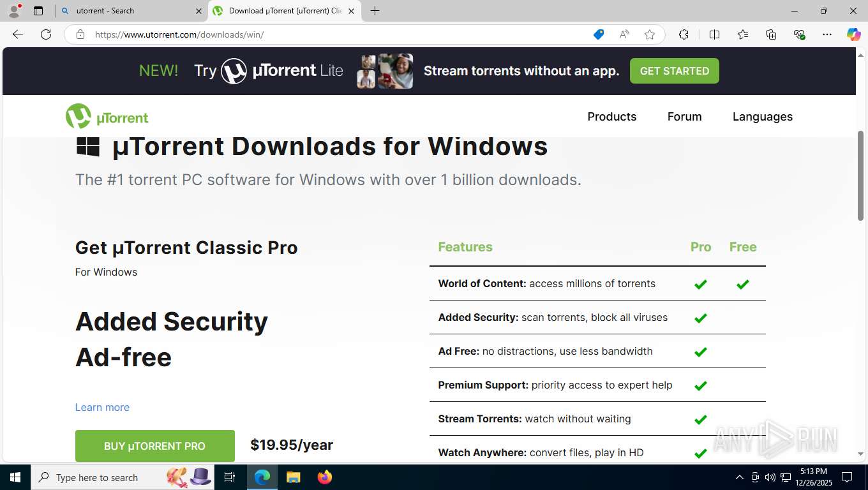Click the 'Watch Anywhere' feature row text
Screen dimensions: 868x490
click(541, 452)
